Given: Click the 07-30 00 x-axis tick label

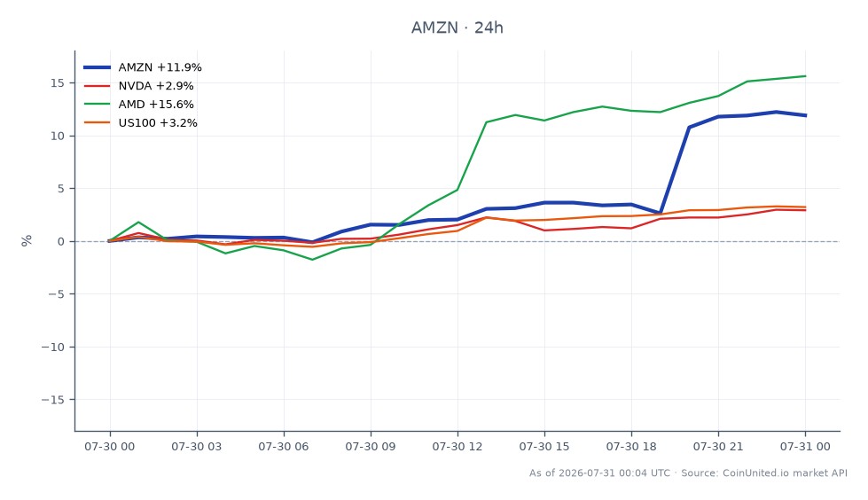Looking at the screenshot, I should tap(110, 447).
